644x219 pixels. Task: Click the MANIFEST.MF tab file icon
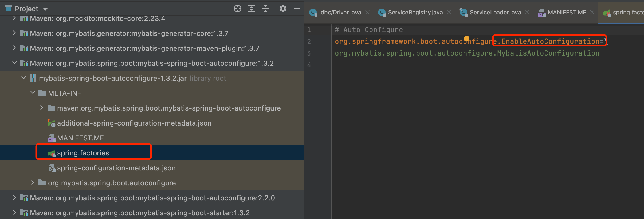541,13
